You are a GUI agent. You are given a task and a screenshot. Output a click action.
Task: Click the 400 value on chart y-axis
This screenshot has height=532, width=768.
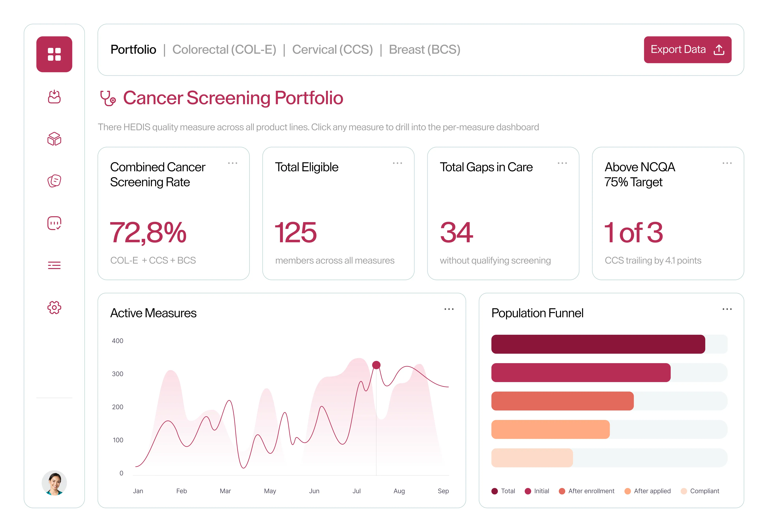click(117, 341)
